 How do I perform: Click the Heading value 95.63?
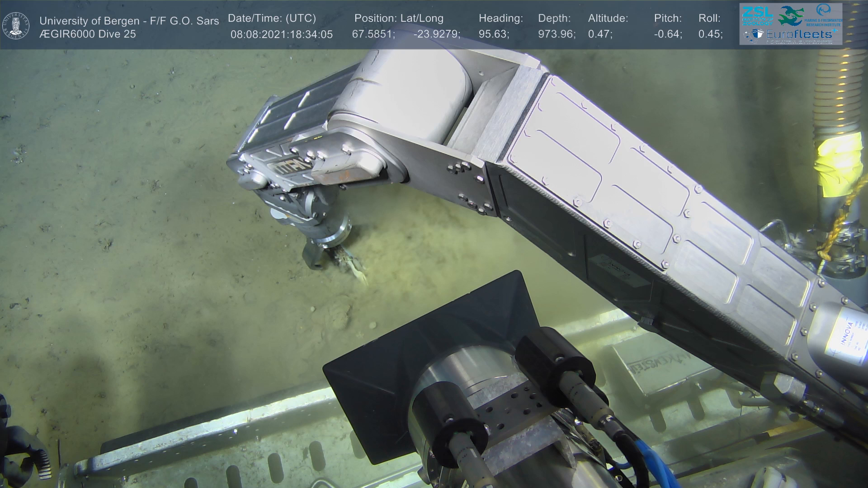point(494,34)
